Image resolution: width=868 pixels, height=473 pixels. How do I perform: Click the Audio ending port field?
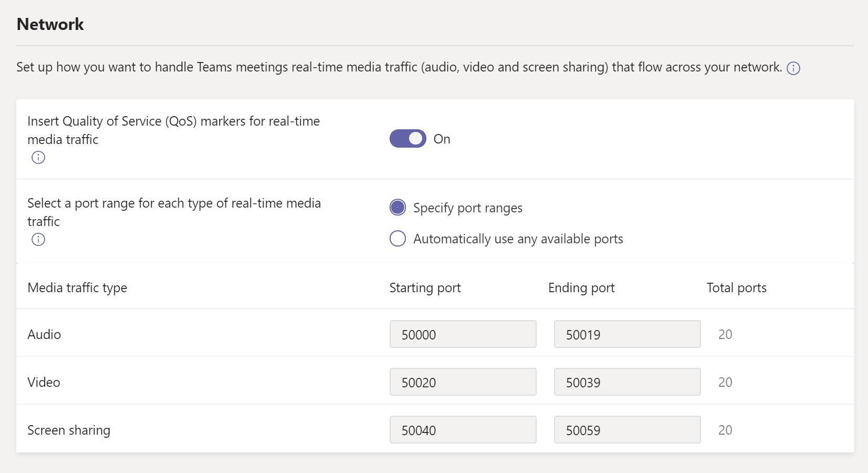coord(627,334)
